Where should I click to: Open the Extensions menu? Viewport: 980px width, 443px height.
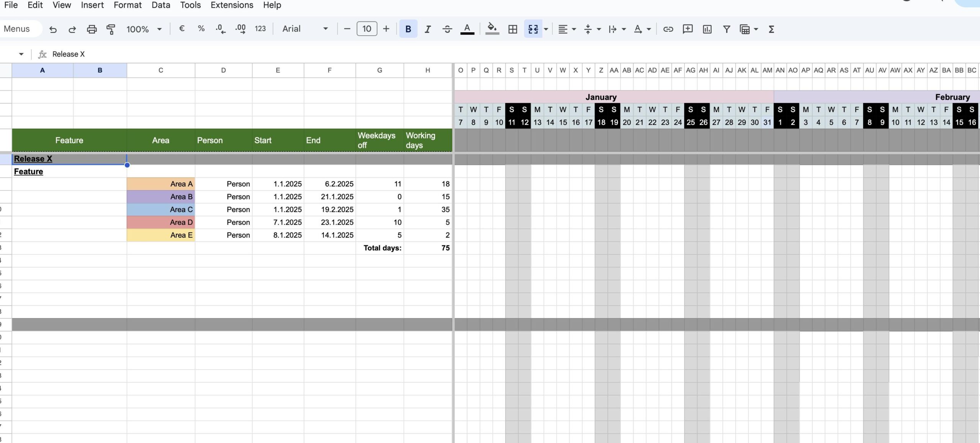coord(231,5)
